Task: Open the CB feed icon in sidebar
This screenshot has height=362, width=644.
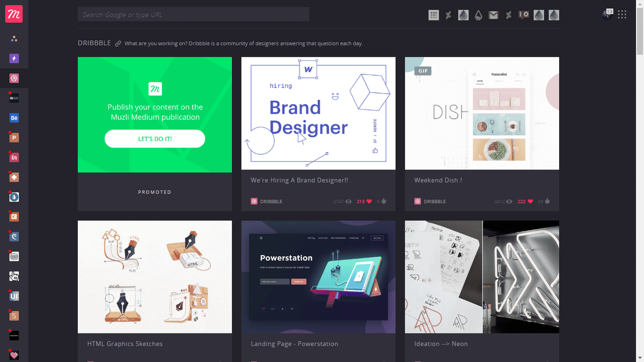Action: (x=14, y=217)
